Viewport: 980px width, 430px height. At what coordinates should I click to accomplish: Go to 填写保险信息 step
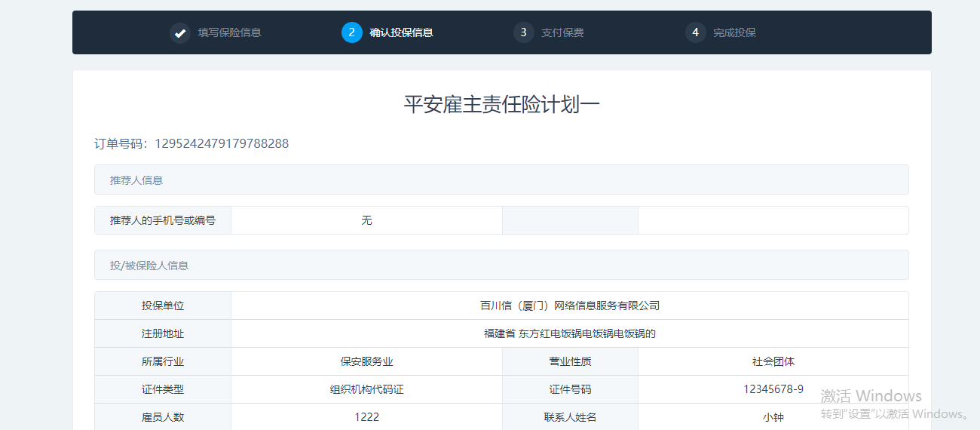[230, 32]
